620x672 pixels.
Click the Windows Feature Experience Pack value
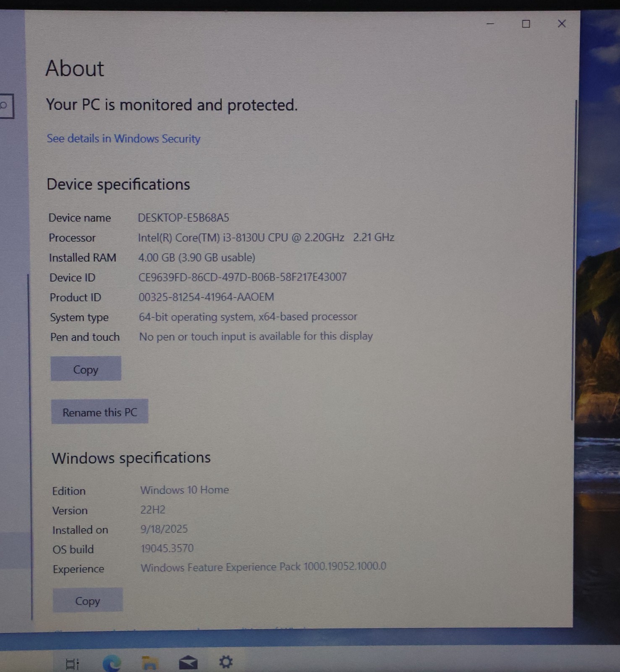point(264,567)
